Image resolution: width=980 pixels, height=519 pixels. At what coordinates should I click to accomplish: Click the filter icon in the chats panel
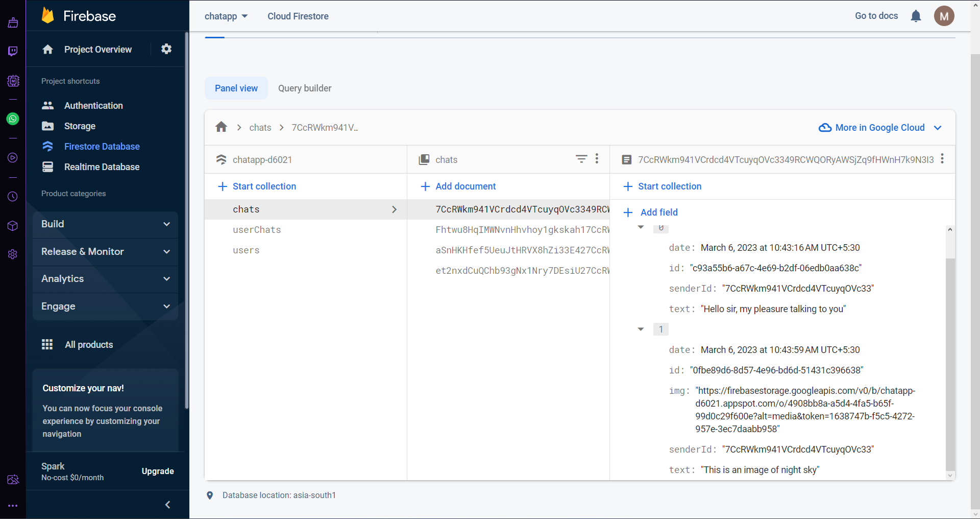point(581,159)
